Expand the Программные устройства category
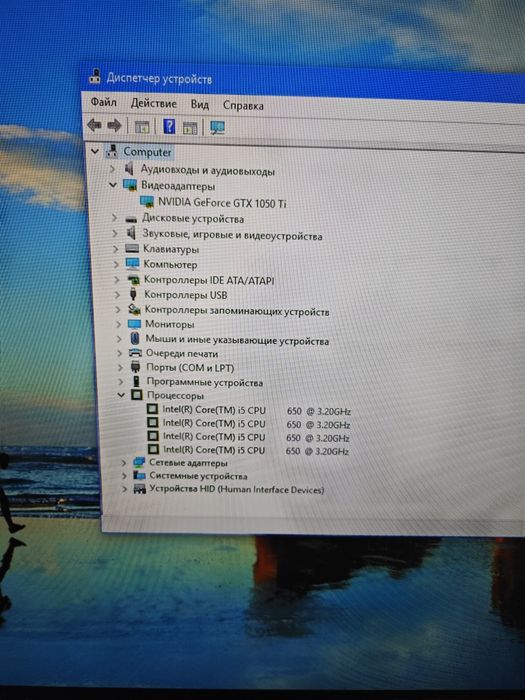525x700 pixels. pyautogui.click(x=121, y=382)
